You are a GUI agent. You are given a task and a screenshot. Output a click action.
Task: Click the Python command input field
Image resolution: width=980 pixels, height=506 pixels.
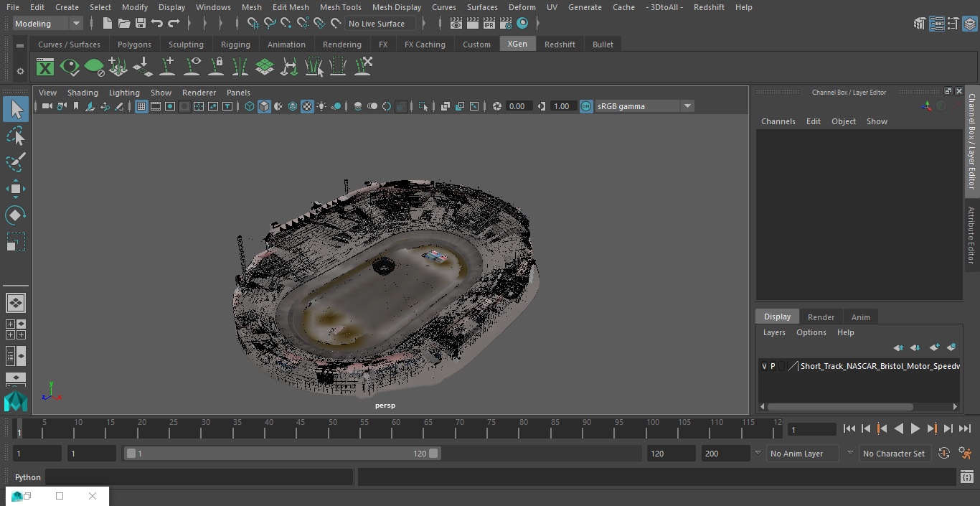[x=199, y=477]
